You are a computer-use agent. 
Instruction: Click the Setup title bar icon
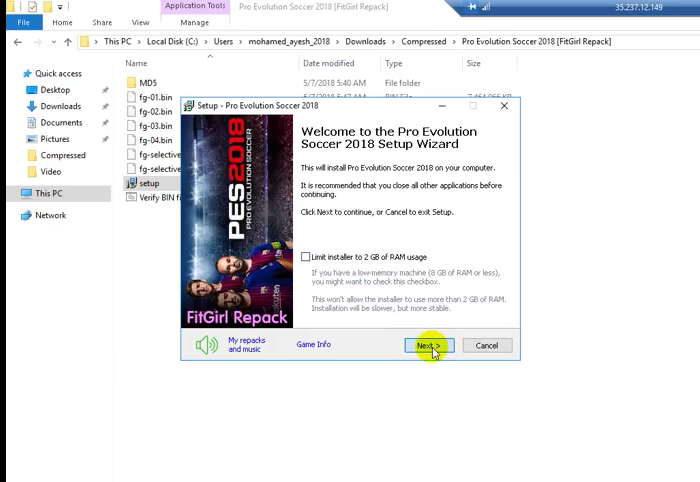[189, 106]
